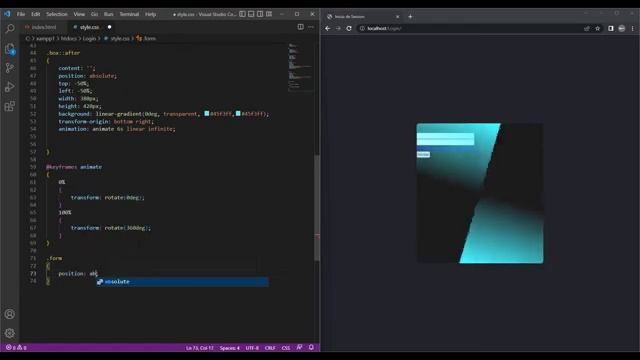
Task: Click the .box::after selector line
Action: (x=63, y=53)
